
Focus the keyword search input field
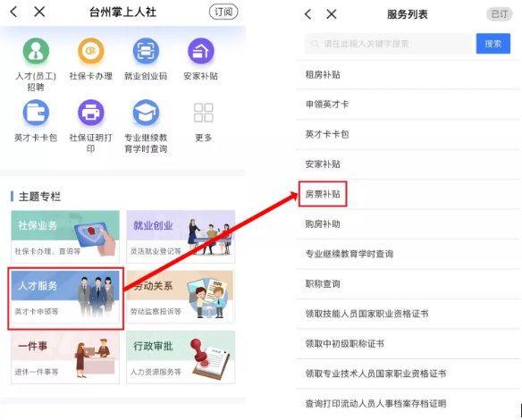(389, 44)
